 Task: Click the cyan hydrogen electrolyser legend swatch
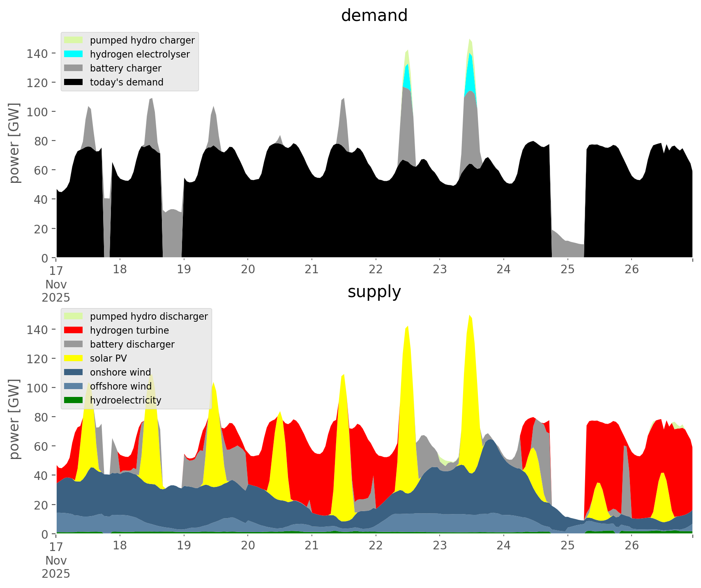click(74, 54)
